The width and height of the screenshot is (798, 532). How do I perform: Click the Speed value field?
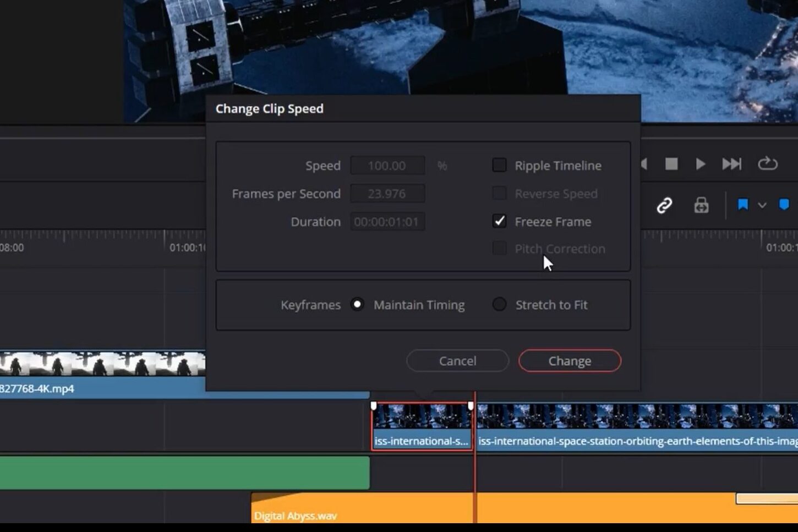point(387,165)
